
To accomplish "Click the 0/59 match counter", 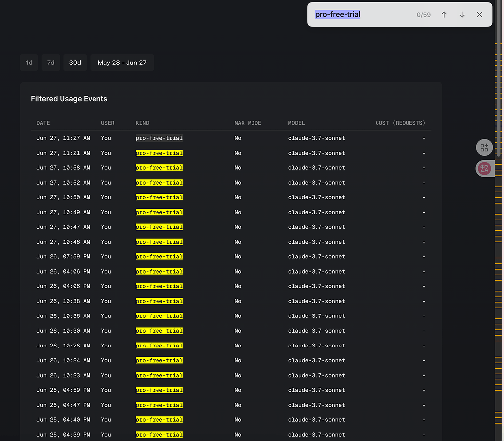I will click(424, 15).
